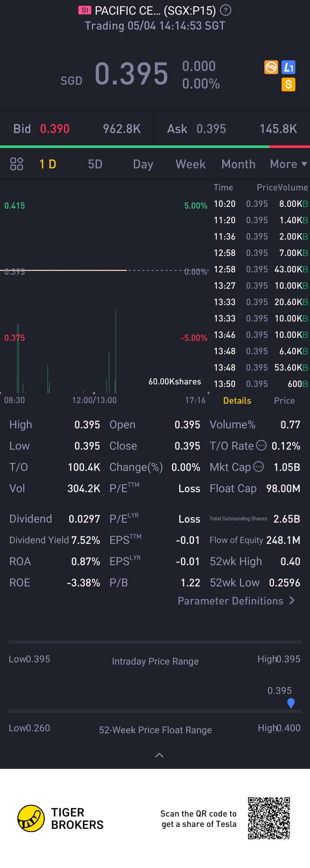Viewport: 310px width, 868px height.
Task: Open the More chart periods dropdown
Action: (x=288, y=164)
